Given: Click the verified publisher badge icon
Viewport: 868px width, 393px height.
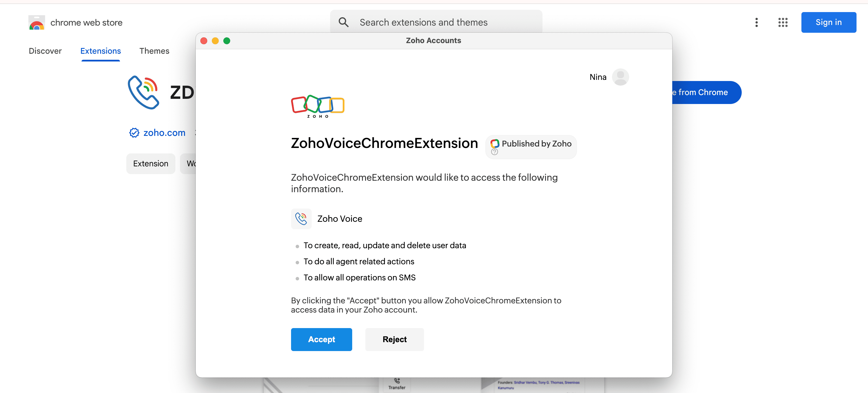Looking at the screenshot, I should pyautogui.click(x=134, y=133).
